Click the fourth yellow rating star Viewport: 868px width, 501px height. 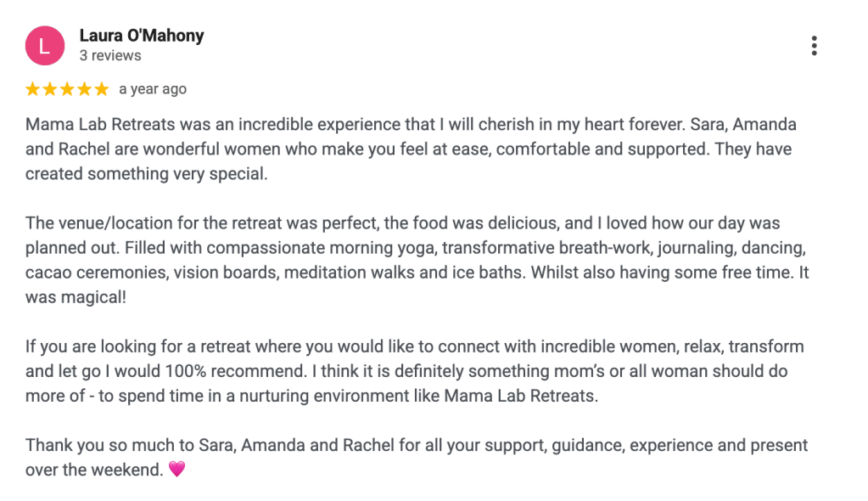tap(84, 89)
